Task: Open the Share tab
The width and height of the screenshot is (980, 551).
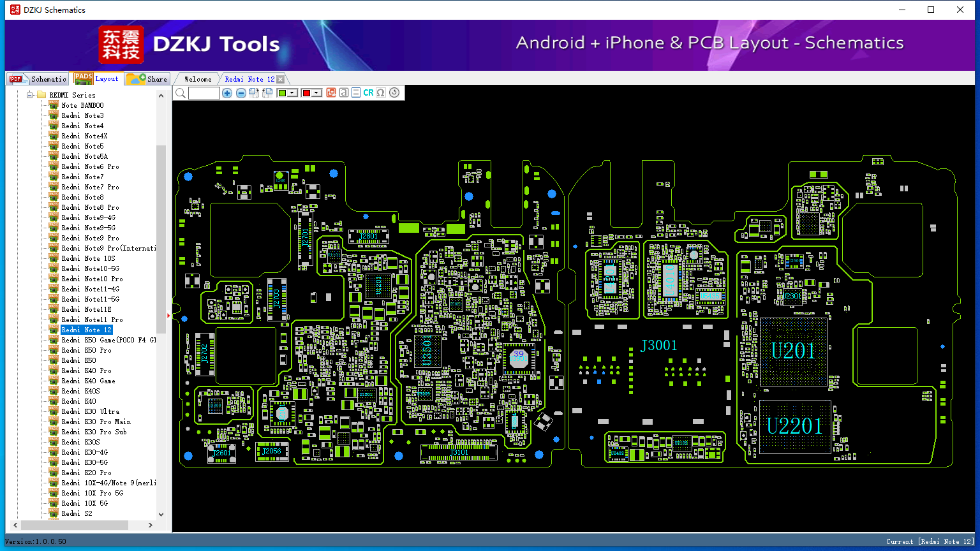Action: pyautogui.click(x=147, y=79)
